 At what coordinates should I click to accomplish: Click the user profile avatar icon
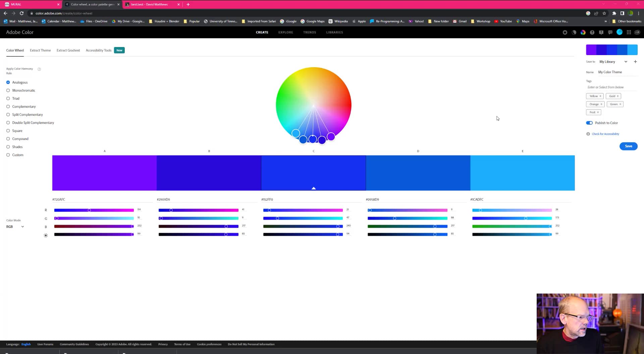620,32
